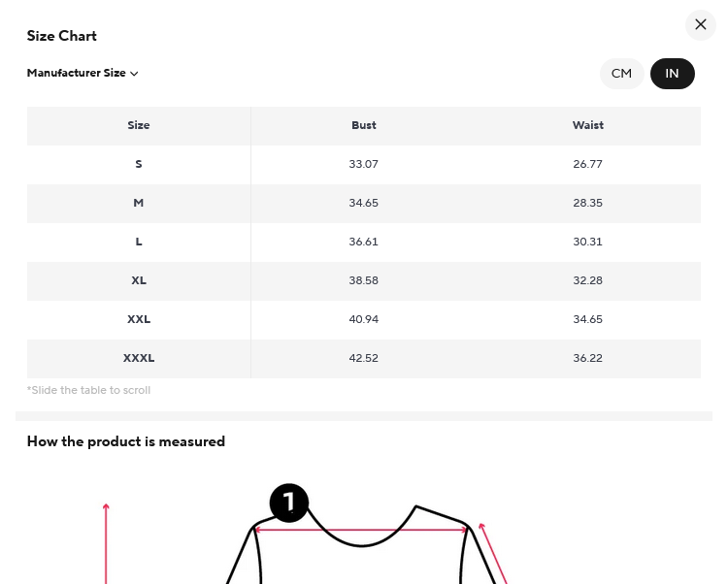Click the red vertical length arrow on the left
The width and height of the screenshot is (728, 584).
(x=106, y=543)
